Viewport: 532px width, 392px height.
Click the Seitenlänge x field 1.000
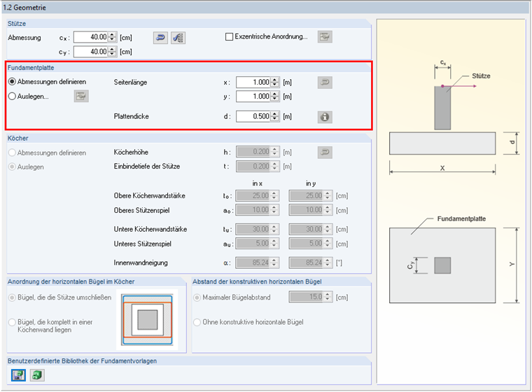(x=253, y=82)
